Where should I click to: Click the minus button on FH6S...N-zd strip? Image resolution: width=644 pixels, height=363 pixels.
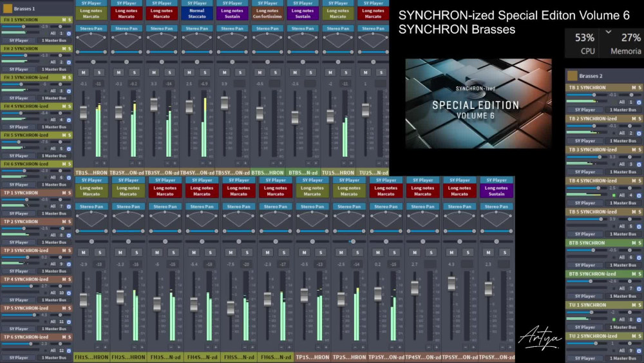[281, 348]
